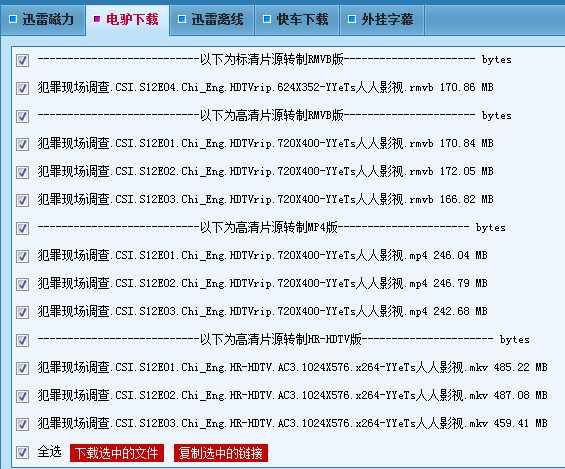The height and width of the screenshot is (469, 565).
Task: Click 复制选中的链接 button
Action: coord(221,453)
